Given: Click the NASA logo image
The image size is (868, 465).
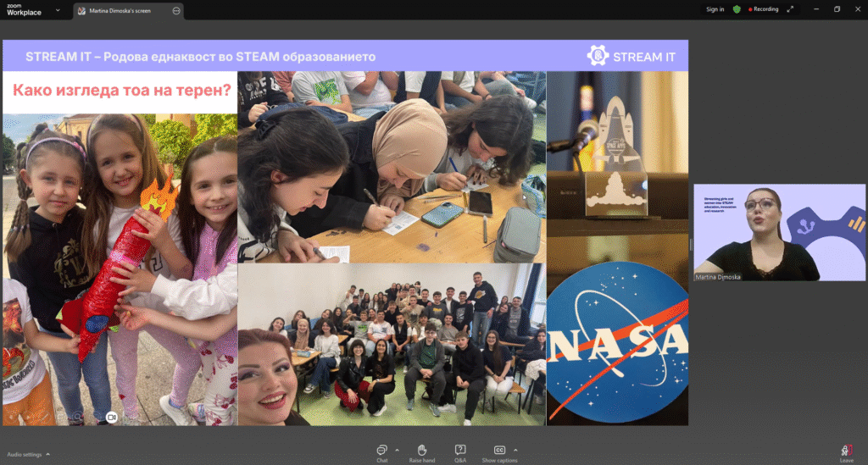Looking at the screenshot, I should pos(617,343).
